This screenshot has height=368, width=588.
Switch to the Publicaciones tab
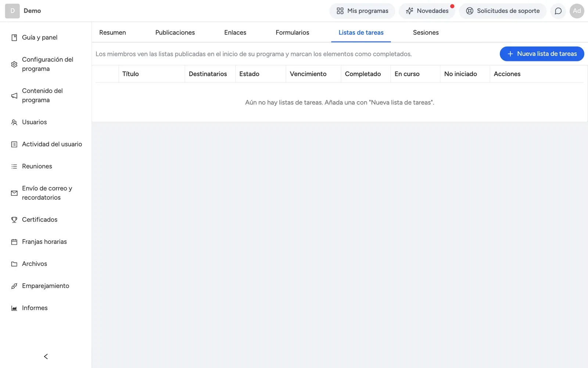(x=175, y=32)
